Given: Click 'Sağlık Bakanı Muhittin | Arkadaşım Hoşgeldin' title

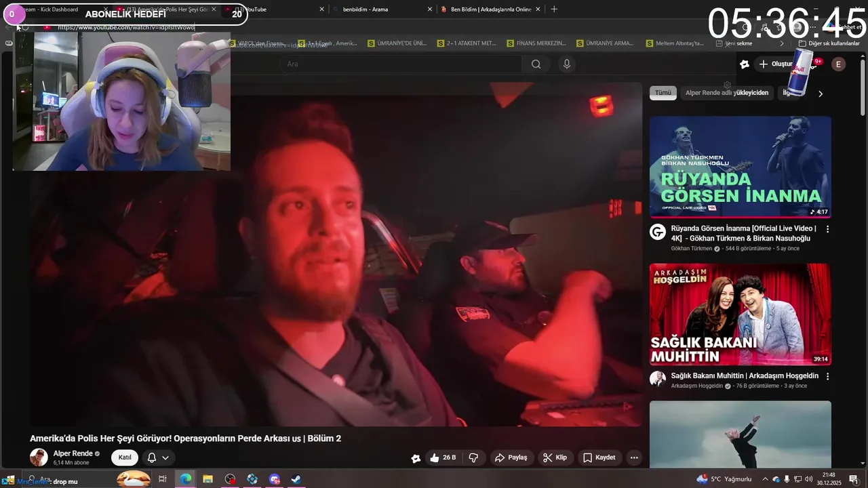Looking at the screenshot, I should pos(745,375).
